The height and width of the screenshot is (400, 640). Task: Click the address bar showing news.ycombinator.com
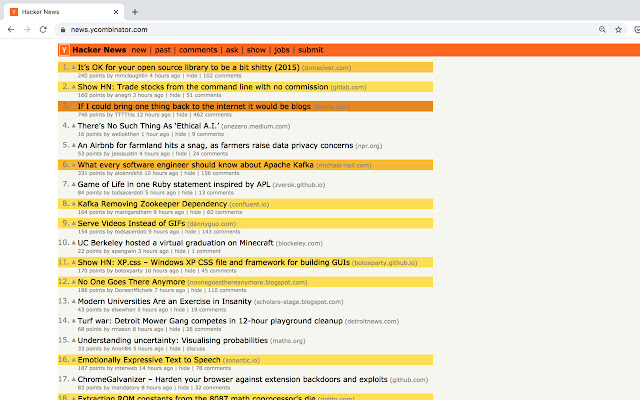pyautogui.click(x=327, y=29)
